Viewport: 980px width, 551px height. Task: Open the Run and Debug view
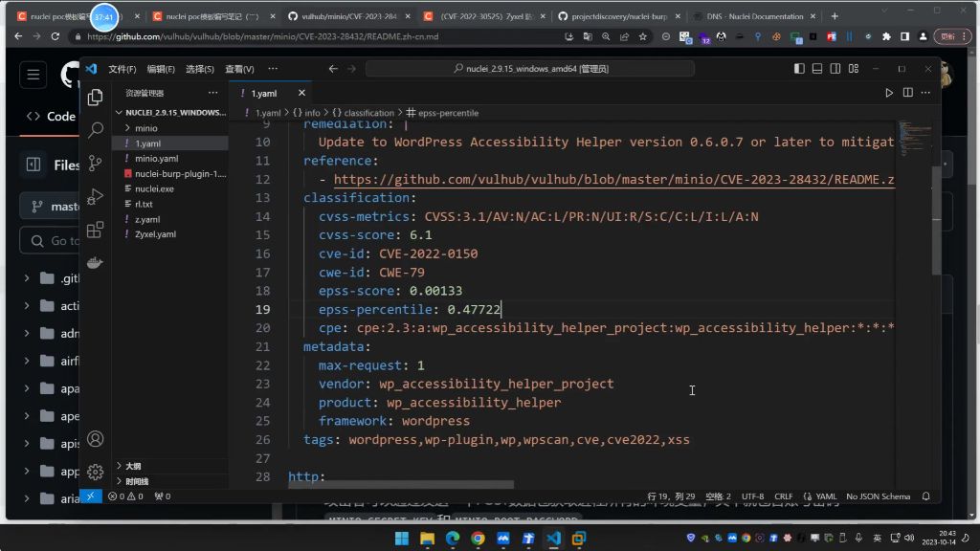(95, 196)
